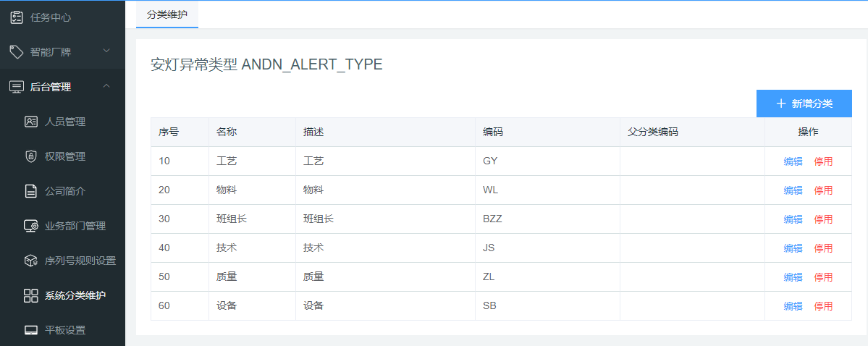Disable the 物料 category
The image size is (868, 346).
pyautogui.click(x=823, y=190)
